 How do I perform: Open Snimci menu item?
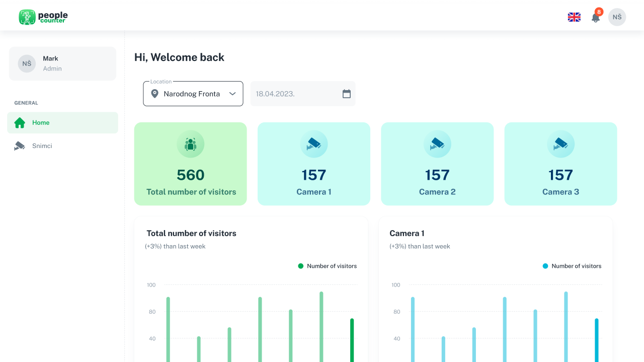pyautogui.click(x=62, y=146)
